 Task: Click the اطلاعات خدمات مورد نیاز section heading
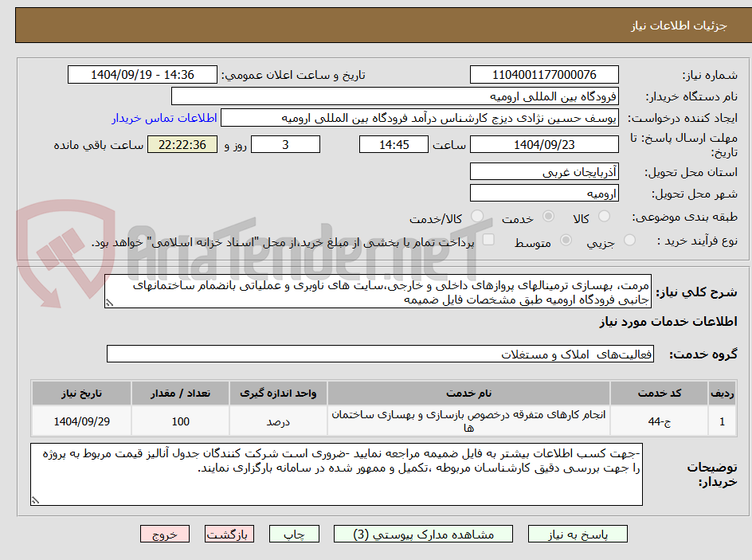pyautogui.click(x=668, y=322)
